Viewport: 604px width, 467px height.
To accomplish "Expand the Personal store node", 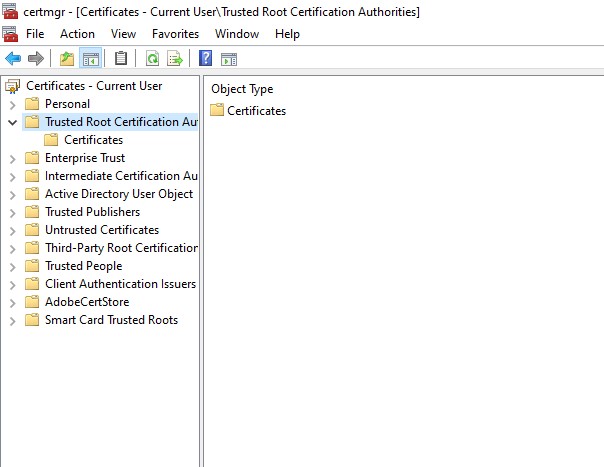I will click(12, 104).
